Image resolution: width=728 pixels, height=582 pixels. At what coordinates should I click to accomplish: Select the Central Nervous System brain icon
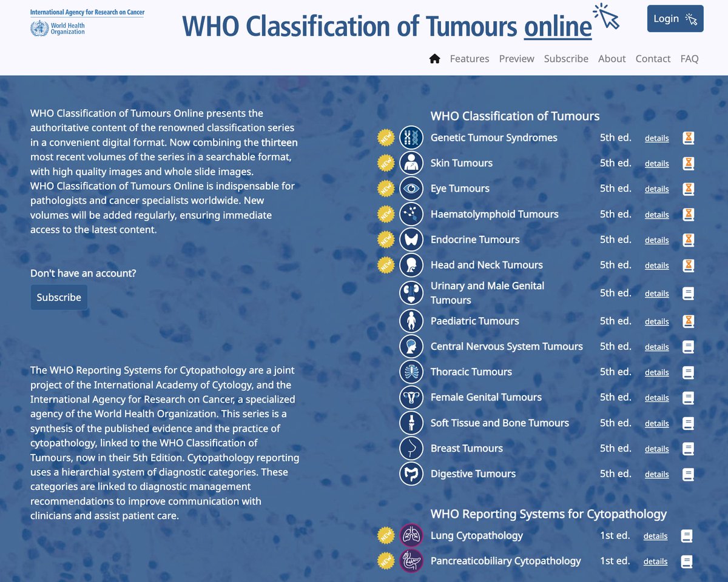tap(411, 346)
